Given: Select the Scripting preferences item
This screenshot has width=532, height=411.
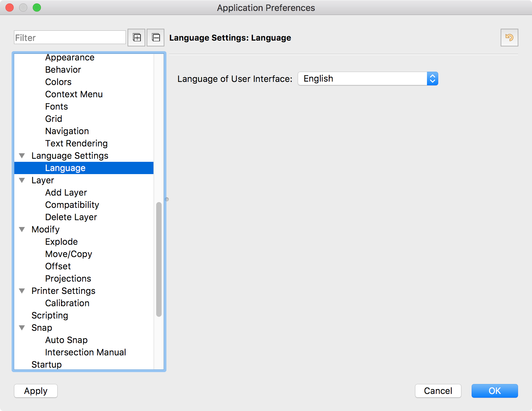Looking at the screenshot, I should 50,315.
